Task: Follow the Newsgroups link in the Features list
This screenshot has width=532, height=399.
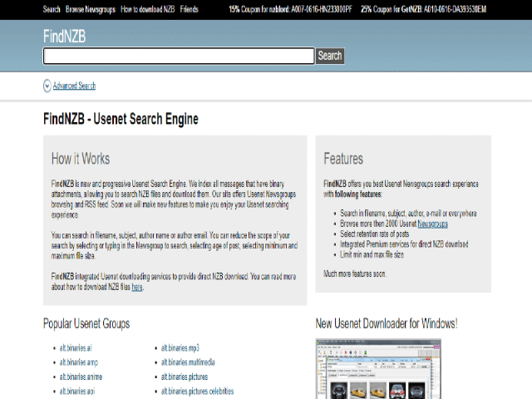Action: click(x=432, y=224)
